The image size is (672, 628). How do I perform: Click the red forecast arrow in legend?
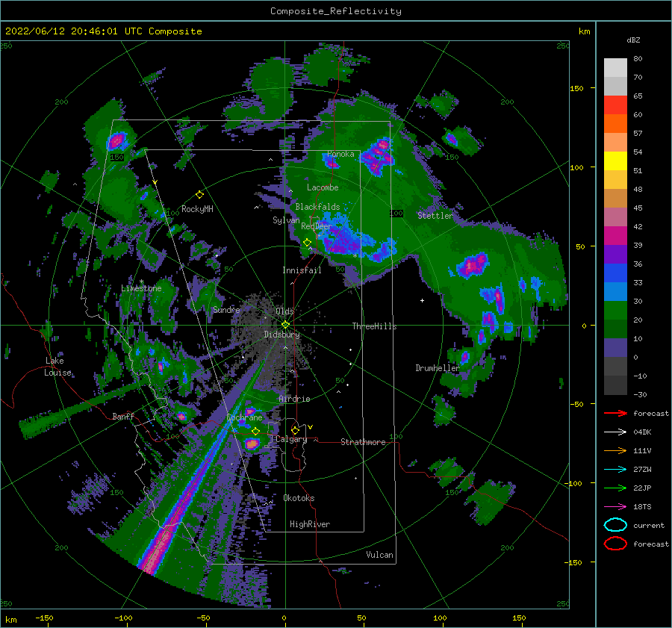615,413
